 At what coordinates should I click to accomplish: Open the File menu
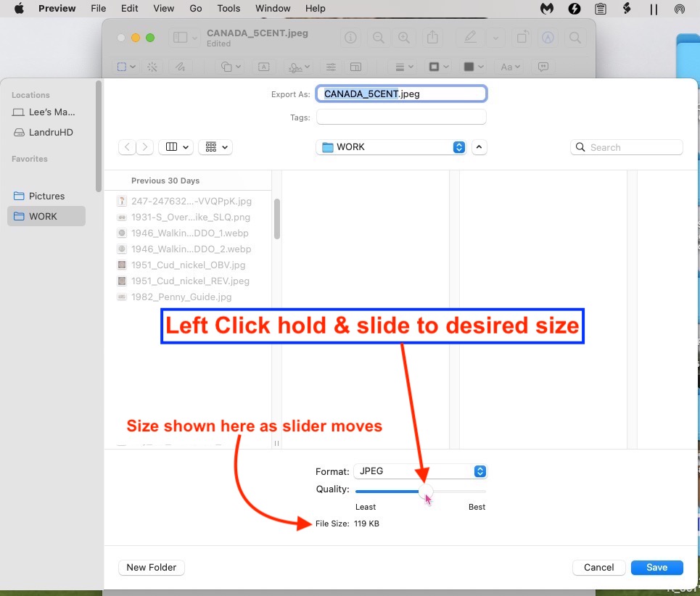98,9
